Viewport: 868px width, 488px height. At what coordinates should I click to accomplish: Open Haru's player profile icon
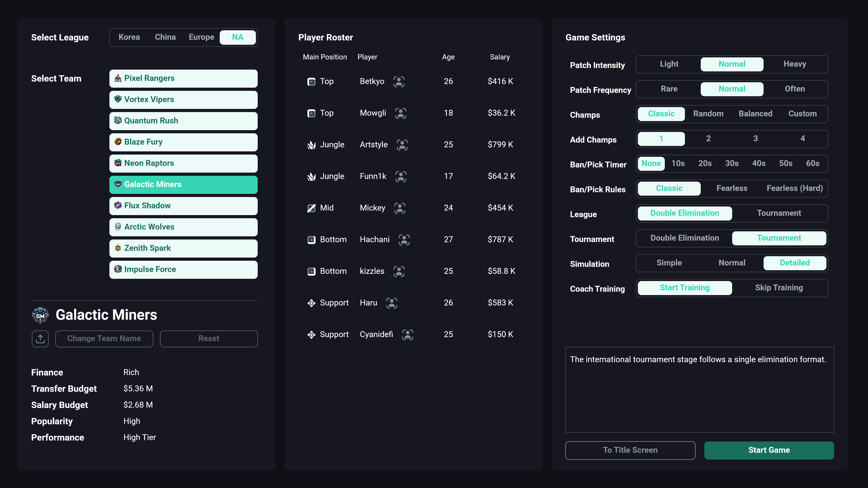coord(392,303)
